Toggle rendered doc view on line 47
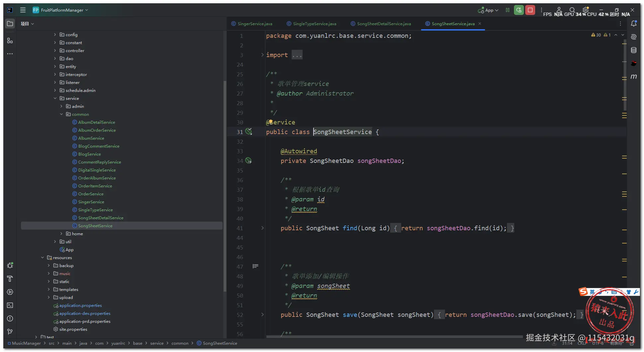 coord(255,266)
